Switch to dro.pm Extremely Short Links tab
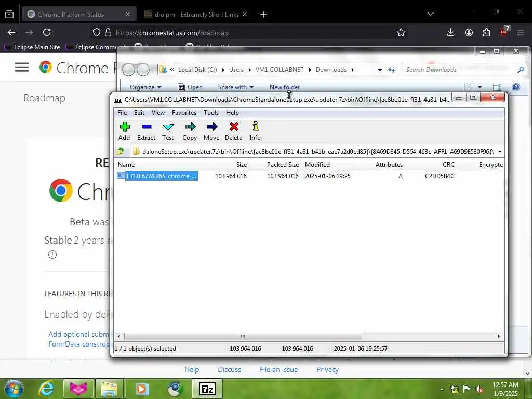 pyautogui.click(x=196, y=14)
